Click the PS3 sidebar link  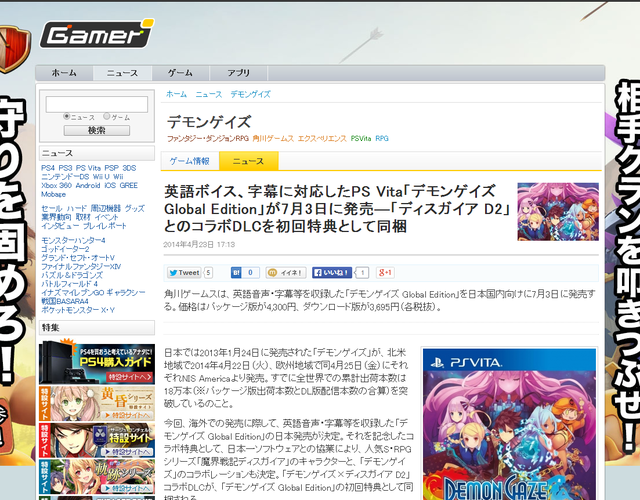click(x=65, y=168)
